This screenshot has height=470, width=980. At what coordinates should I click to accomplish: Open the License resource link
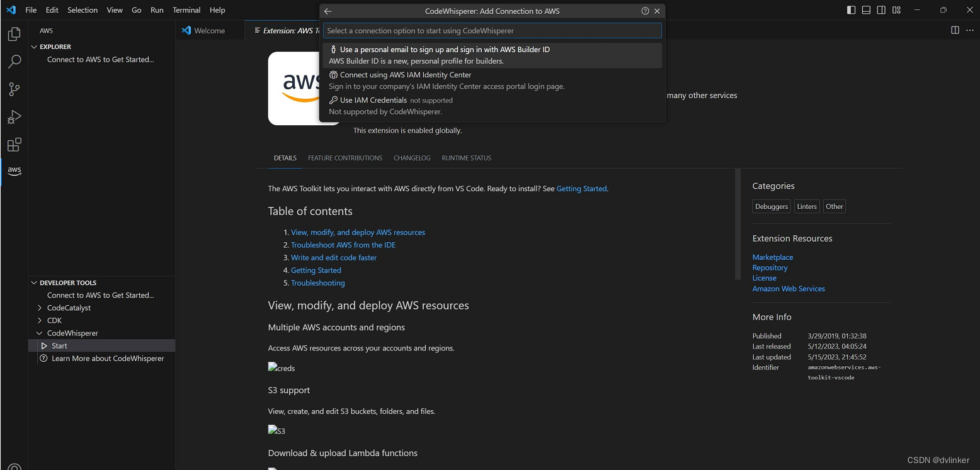[x=765, y=278]
